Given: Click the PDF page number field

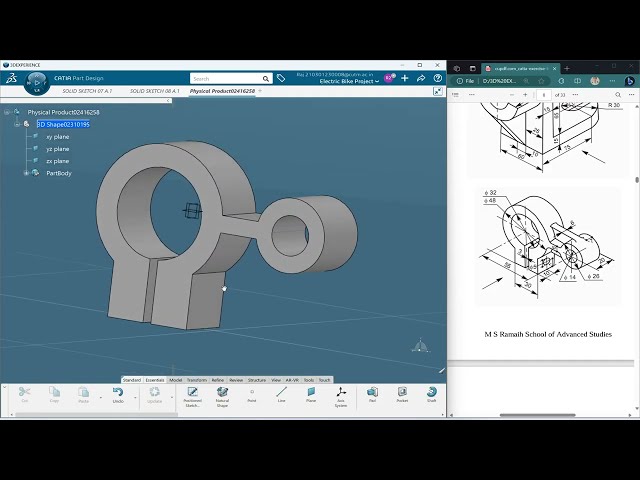Looking at the screenshot, I should [544, 95].
